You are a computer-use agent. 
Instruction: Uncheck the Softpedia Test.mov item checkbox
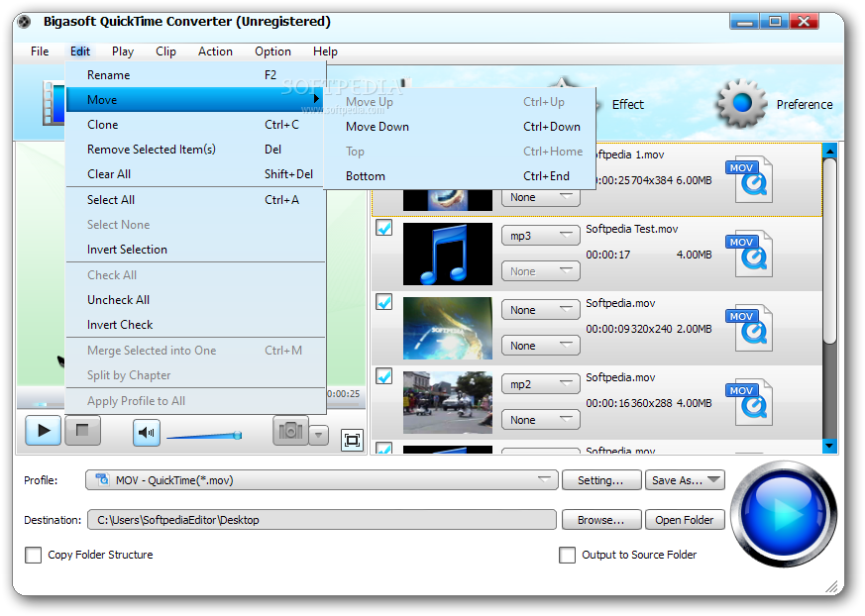point(384,228)
